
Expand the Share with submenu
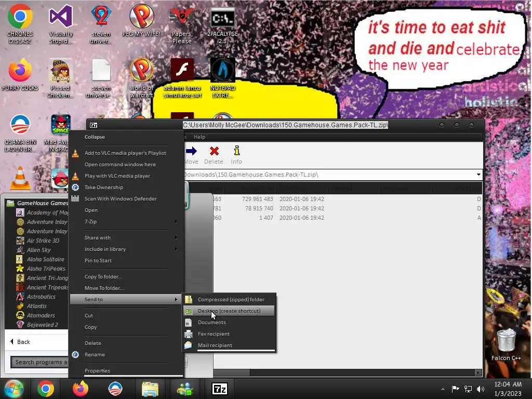pos(126,237)
